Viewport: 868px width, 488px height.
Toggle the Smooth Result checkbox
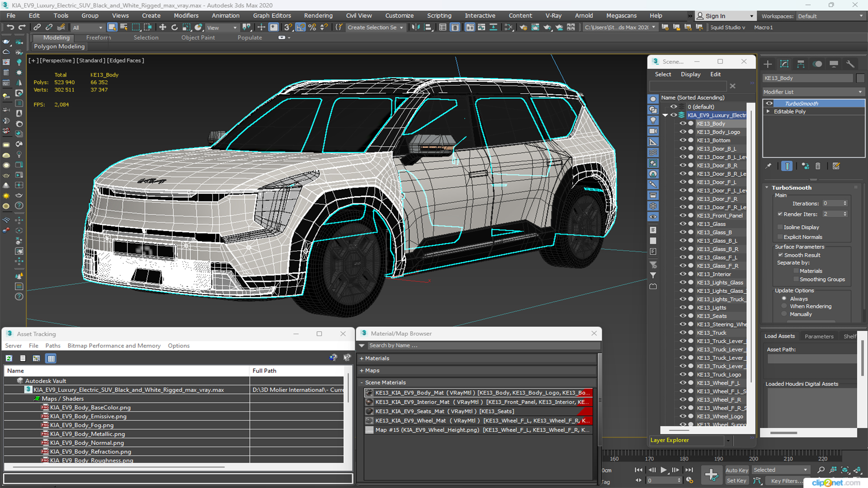click(x=780, y=255)
